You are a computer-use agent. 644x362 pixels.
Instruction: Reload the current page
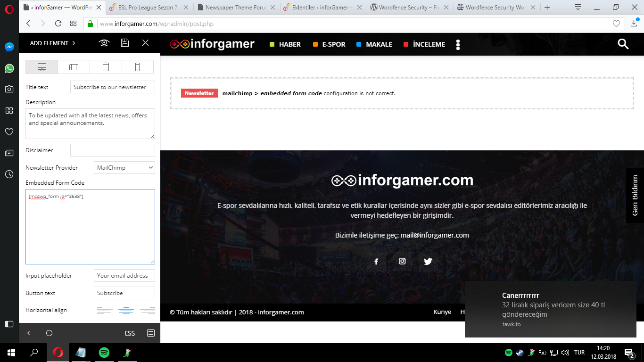58,23
